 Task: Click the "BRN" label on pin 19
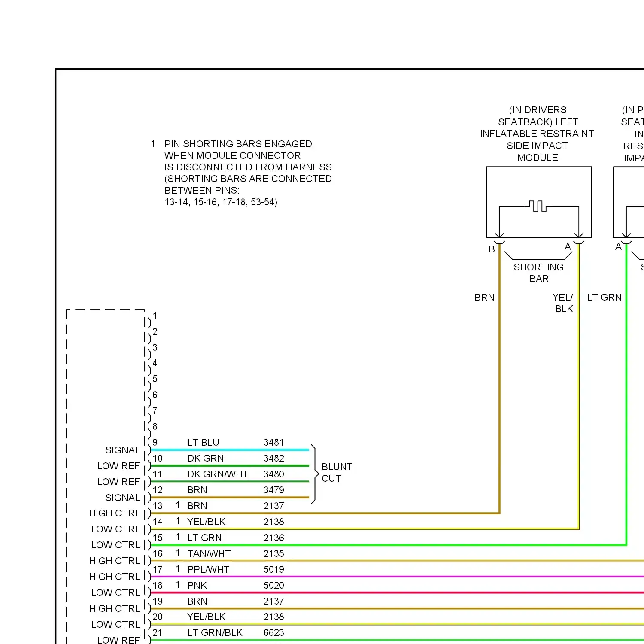click(x=197, y=601)
